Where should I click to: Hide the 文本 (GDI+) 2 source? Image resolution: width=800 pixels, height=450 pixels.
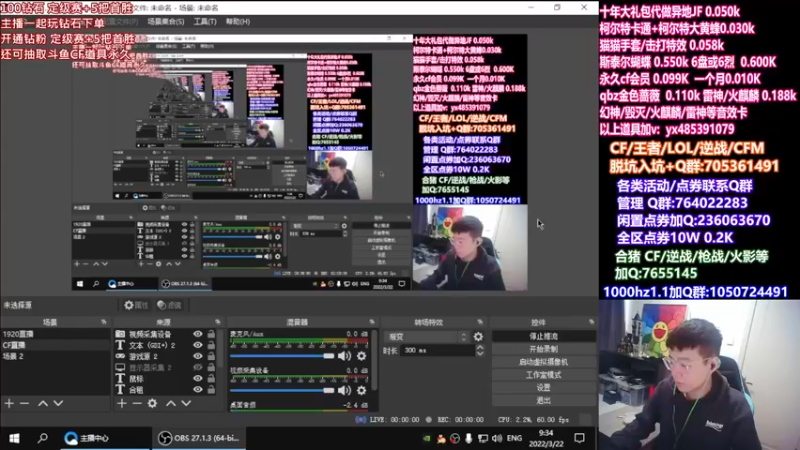197,345
